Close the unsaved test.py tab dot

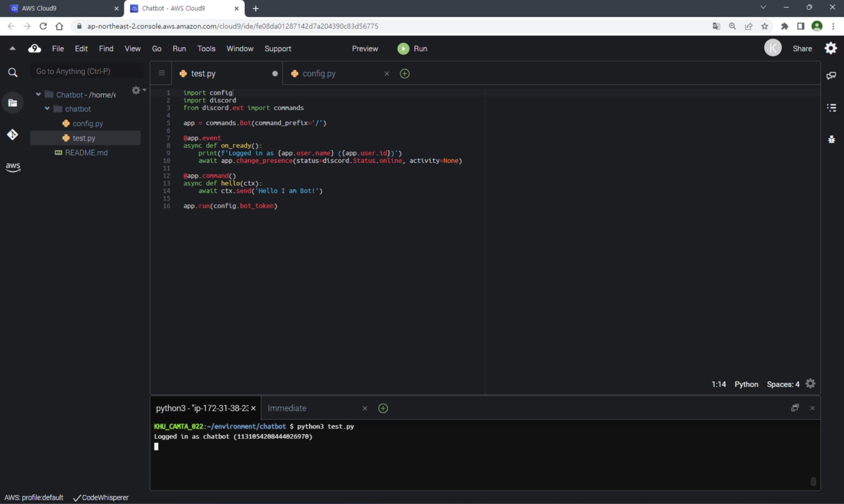[x=275, y=73]
